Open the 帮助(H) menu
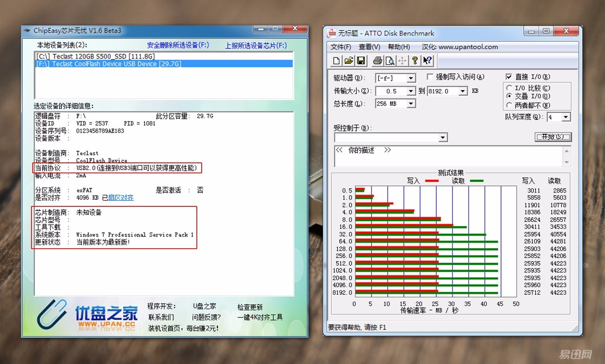 click(399, 47)
